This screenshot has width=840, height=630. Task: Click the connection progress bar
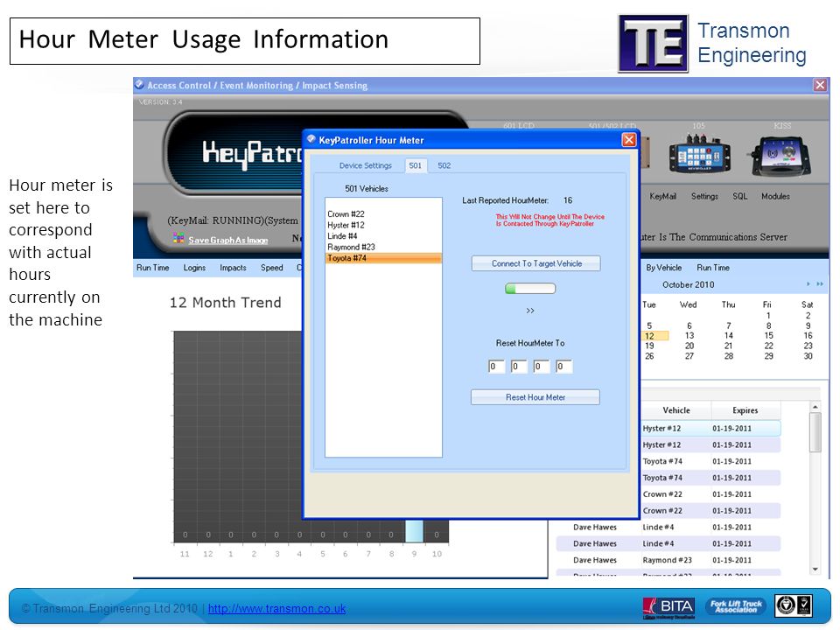click(530, 289)
